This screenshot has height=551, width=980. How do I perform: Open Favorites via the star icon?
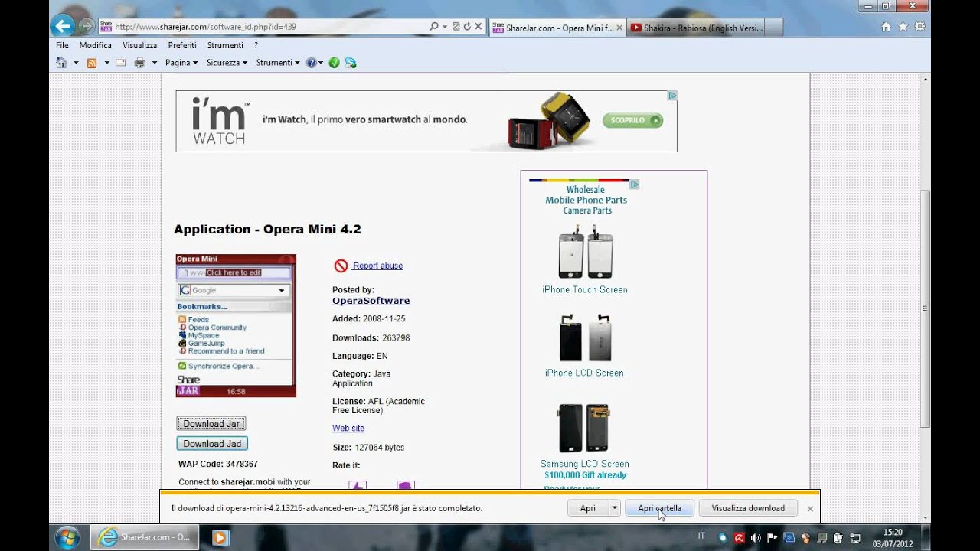click(x=903, y=27)
